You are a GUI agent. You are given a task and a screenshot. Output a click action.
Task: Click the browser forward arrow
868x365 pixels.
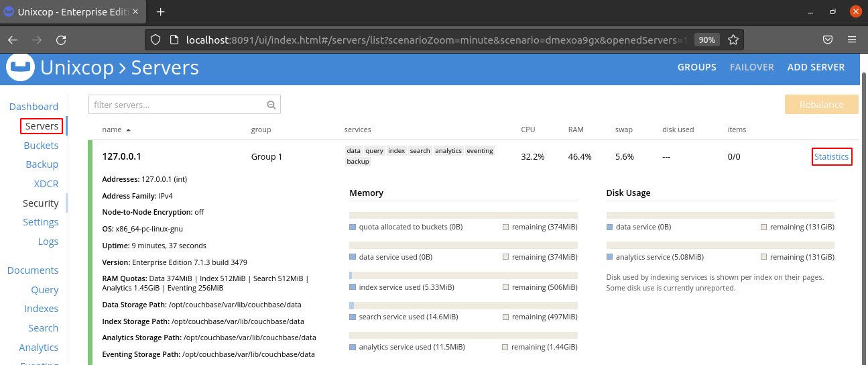pos(37,40)
